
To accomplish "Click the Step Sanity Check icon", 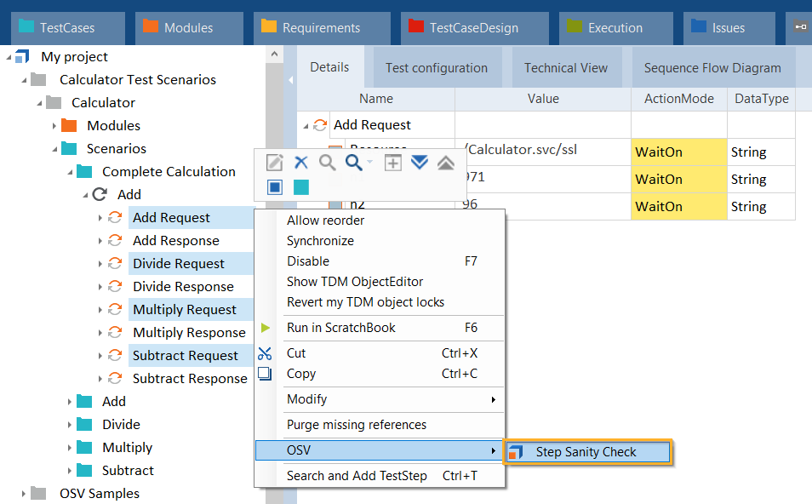I will [x=515, y=452].
